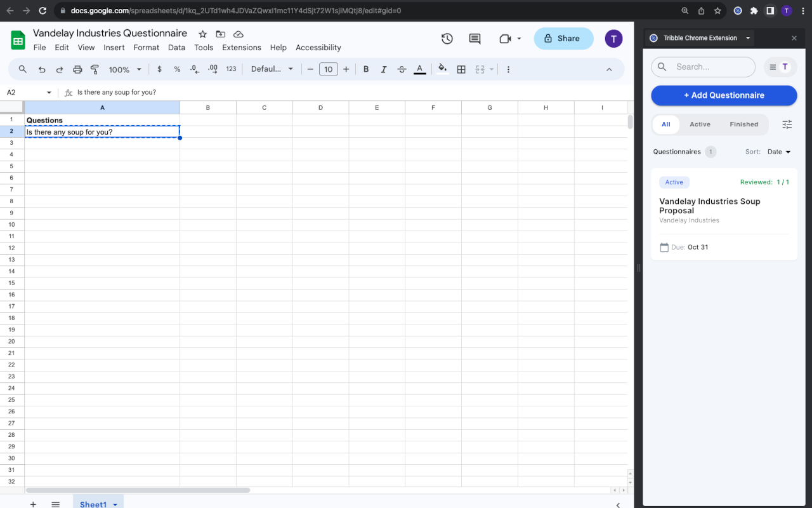Open the comments history icon
Image resolution: width=812 pixels, height=508 pixels.
pos(475,39)
